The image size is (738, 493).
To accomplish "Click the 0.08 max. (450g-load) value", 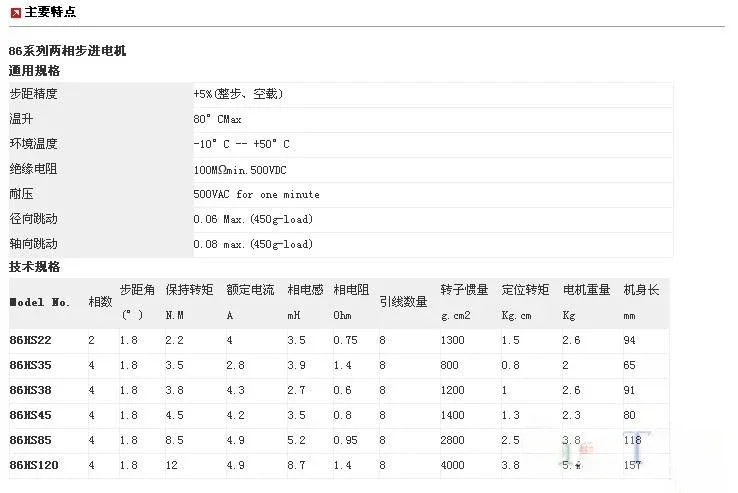I will (x=253, y=244).
